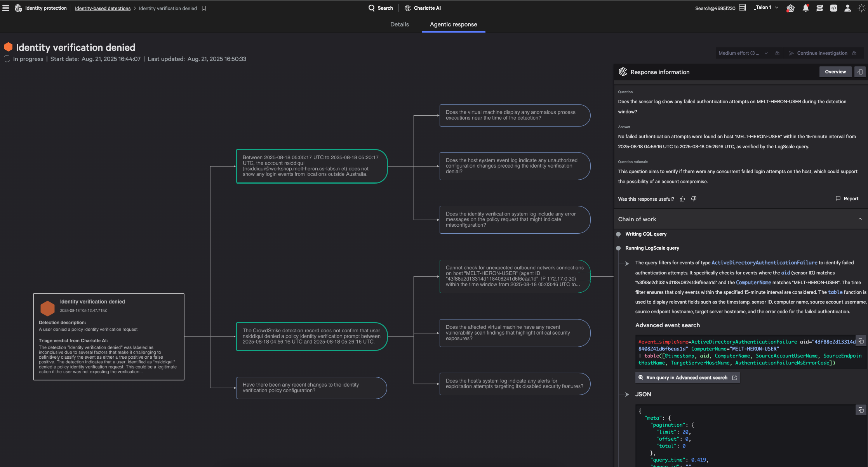The width and height of the screenshot is (868, 467).
Task: Give thumbs up to this response
Action: coord(682,199)
